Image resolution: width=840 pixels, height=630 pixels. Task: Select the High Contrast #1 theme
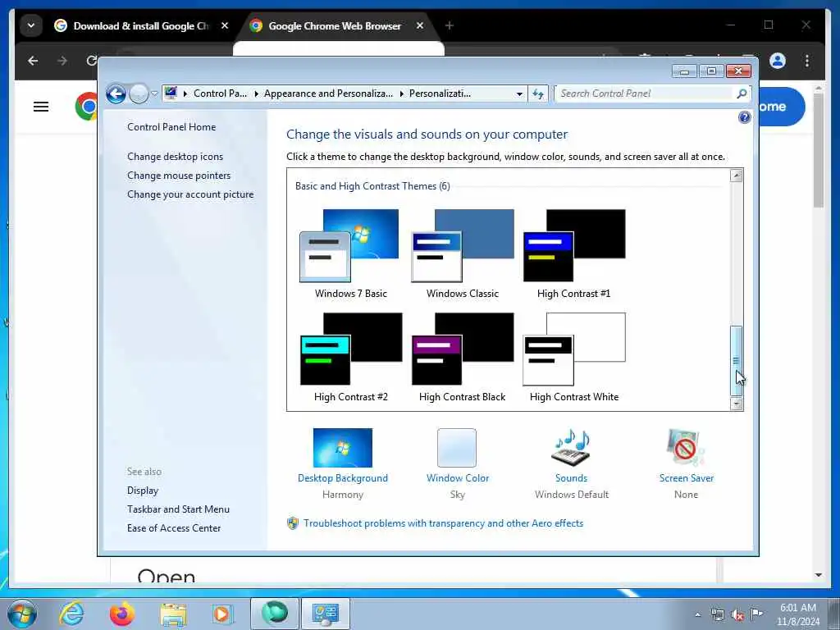click(x=573, y=254)
